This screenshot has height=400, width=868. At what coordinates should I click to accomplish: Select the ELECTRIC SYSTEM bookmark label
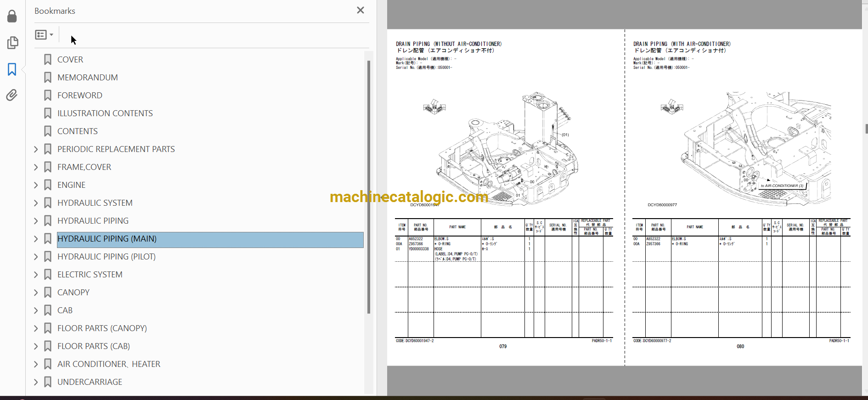(90, 275)
